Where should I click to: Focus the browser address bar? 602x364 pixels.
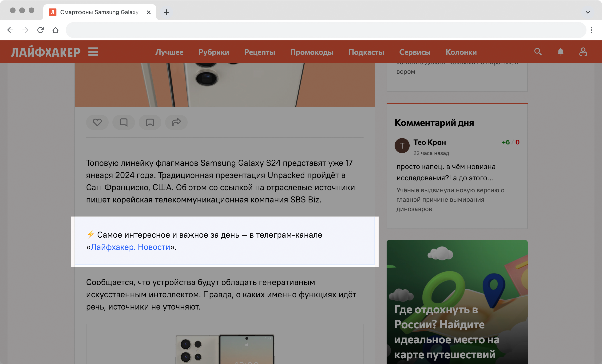pos(326,30)
